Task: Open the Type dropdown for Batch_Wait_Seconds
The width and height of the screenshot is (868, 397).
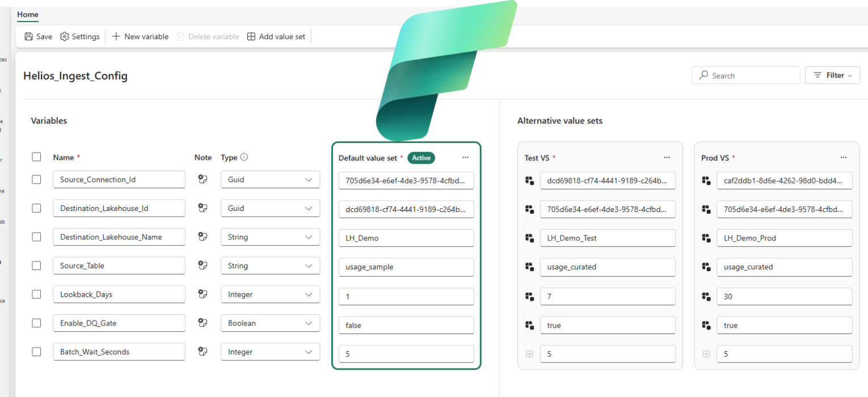Action: (x=270, y=352)
